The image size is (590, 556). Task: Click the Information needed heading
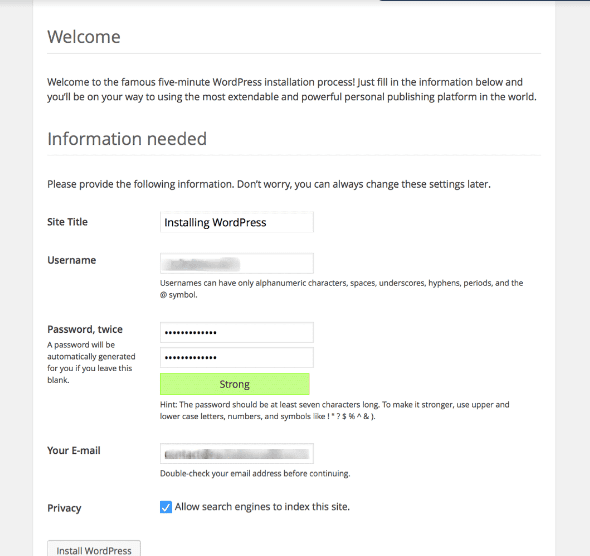tap(127, 139)
